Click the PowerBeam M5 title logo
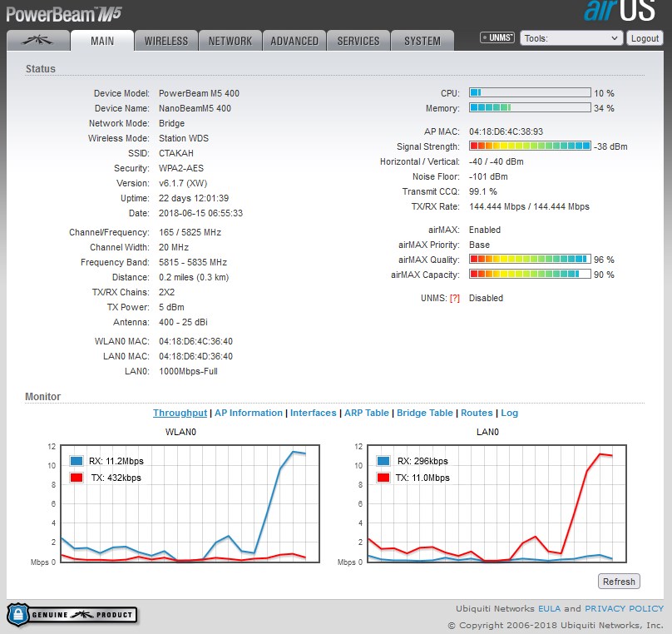 tap(64, 14)
